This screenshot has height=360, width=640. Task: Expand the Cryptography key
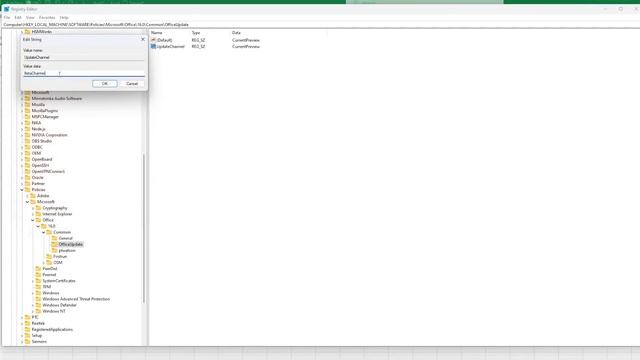pos(33,208)
